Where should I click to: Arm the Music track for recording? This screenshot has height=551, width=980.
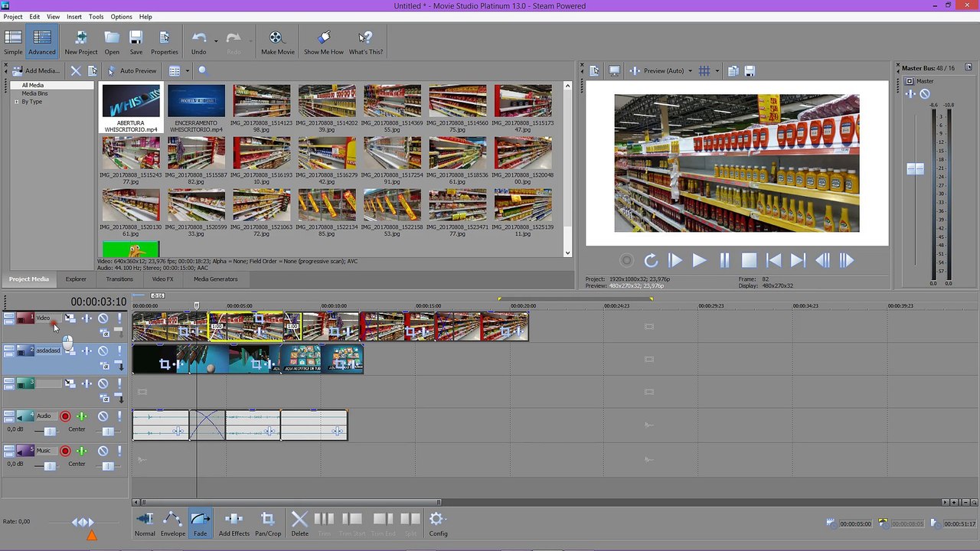pyautogui.click(x=65, y=451)
